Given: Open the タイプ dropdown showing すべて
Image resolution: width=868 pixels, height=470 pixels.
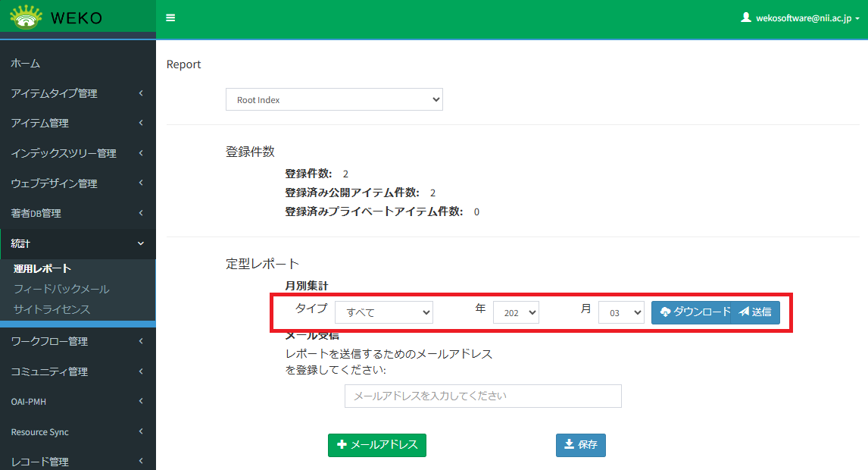Looking at the screenshot, I should tap(384, 312).
